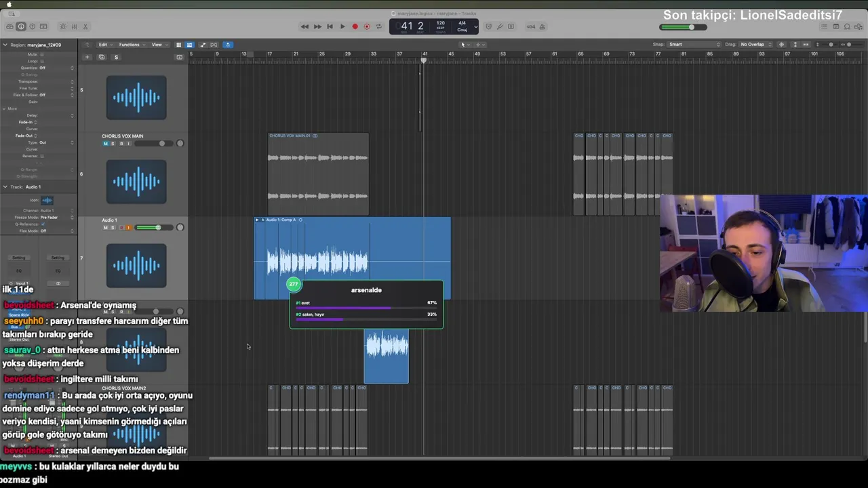Click the red Record button
The height and width of the screenshot is (488, 868).
(x=355, y=26)
